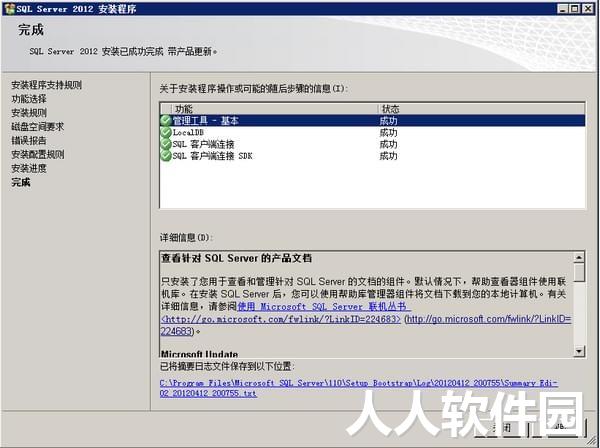Select the SQL 客户端连接 SDK feature row
This screenshot has height=448, width=600.
click(x=372, y=156)
